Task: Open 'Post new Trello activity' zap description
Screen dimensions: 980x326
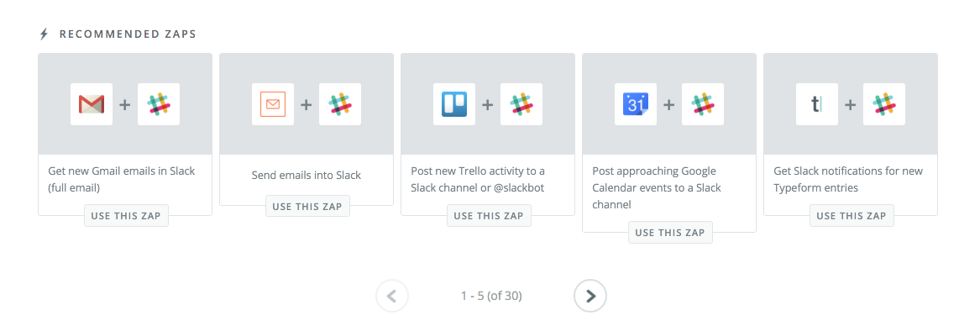Action: pos(478,179)
